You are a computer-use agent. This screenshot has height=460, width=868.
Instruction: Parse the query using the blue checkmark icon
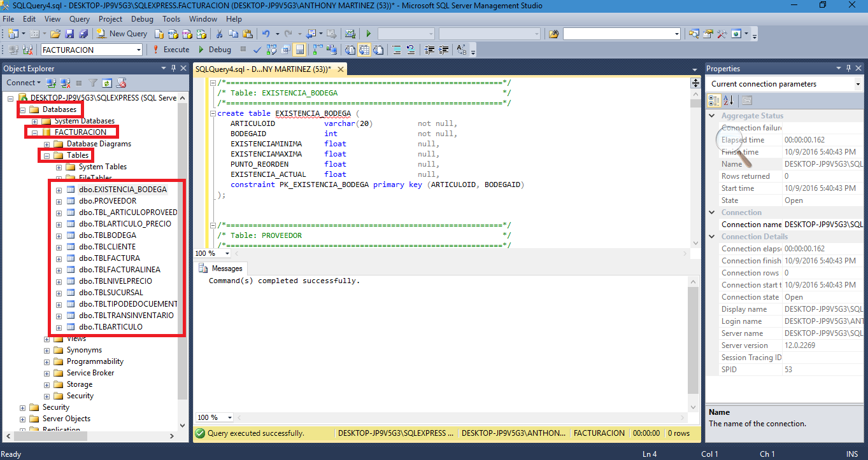coord(257,49)
